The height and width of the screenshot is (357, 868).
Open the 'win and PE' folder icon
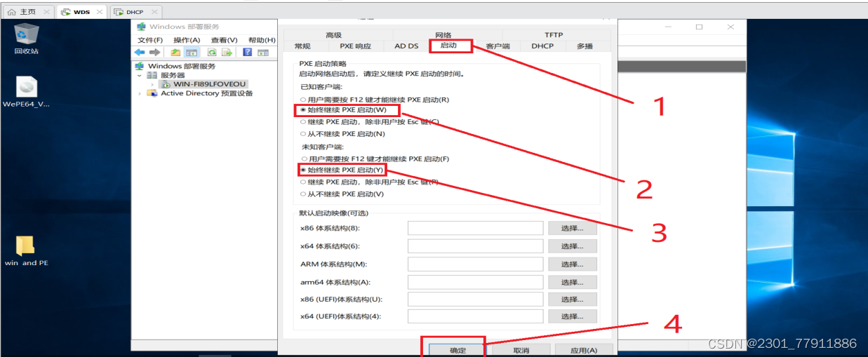26,250
